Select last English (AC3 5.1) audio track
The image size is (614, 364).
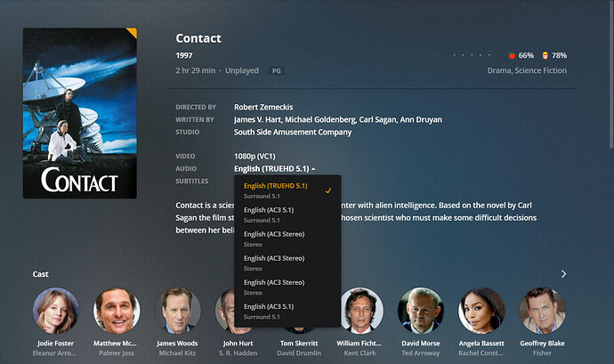click(x=287, y=311)
